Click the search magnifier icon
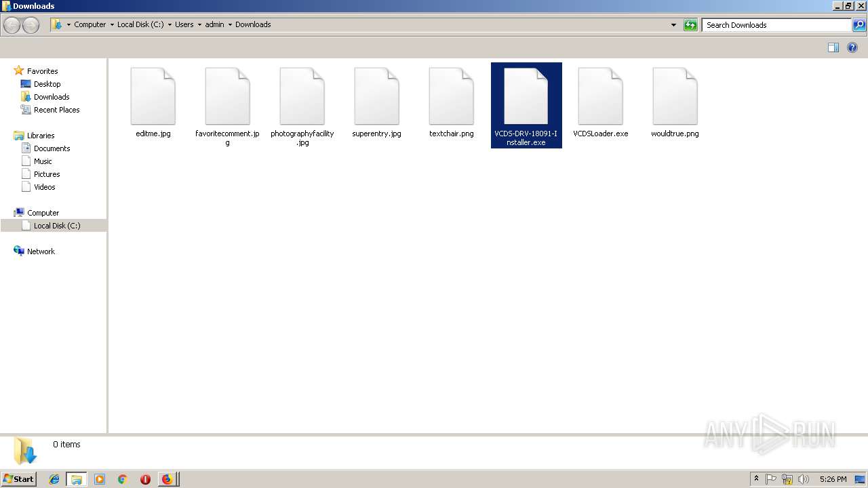The height and width of the screenshot is (488, 868). (859, 25)
